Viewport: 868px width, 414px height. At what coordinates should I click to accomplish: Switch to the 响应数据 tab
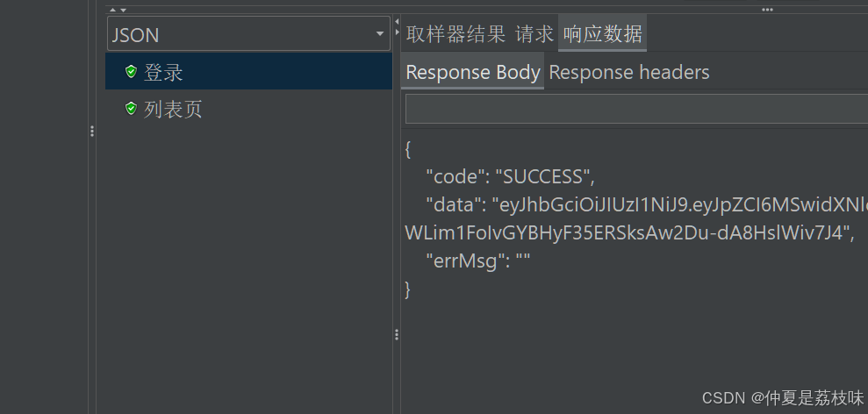pos(602,33)
